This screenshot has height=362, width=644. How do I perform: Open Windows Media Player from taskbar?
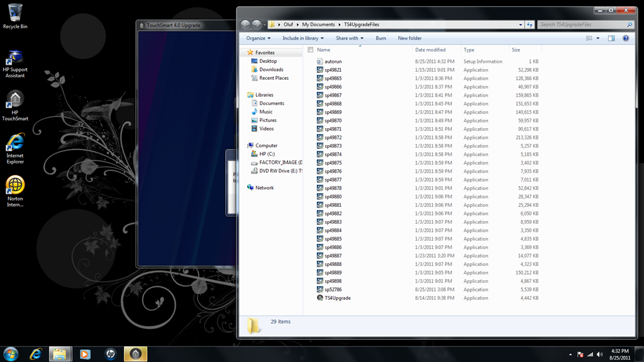(85, 354)
